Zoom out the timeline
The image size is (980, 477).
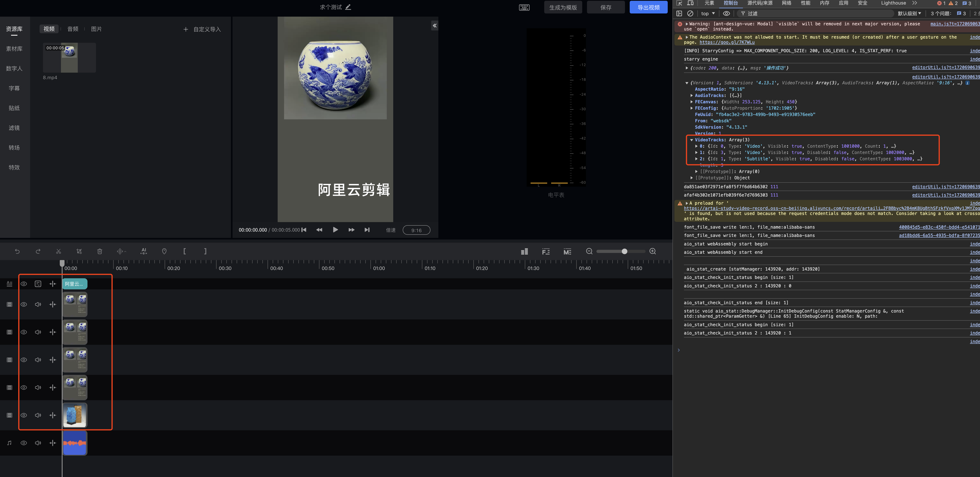click(x=589, y=251)
